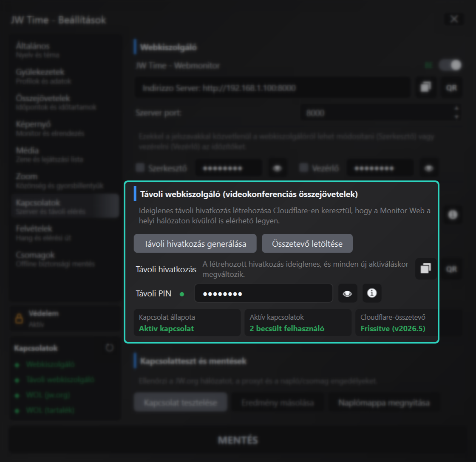This screenshot has width=476, height=462.
Task: Click the Vezérlő password field
Action: pyautogui.click(x=380, y=168)
